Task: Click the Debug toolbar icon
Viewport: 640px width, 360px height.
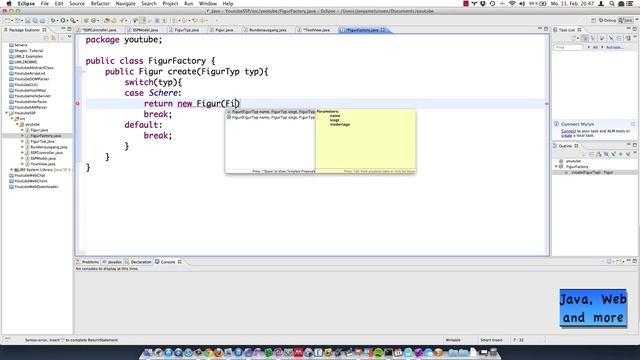Action: (53, 20)
